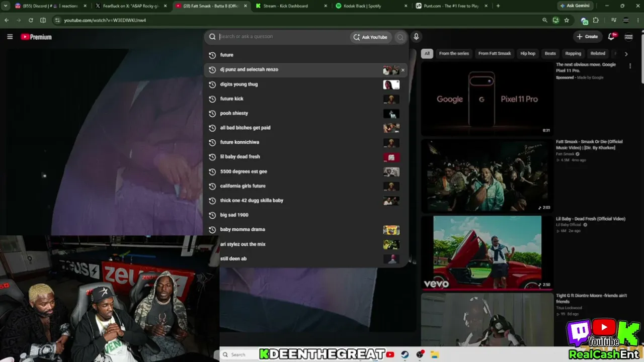644x362 pixels.
Task: Open a new browser tab with plus
Action: pyautogui.click(x=498, y=6)
